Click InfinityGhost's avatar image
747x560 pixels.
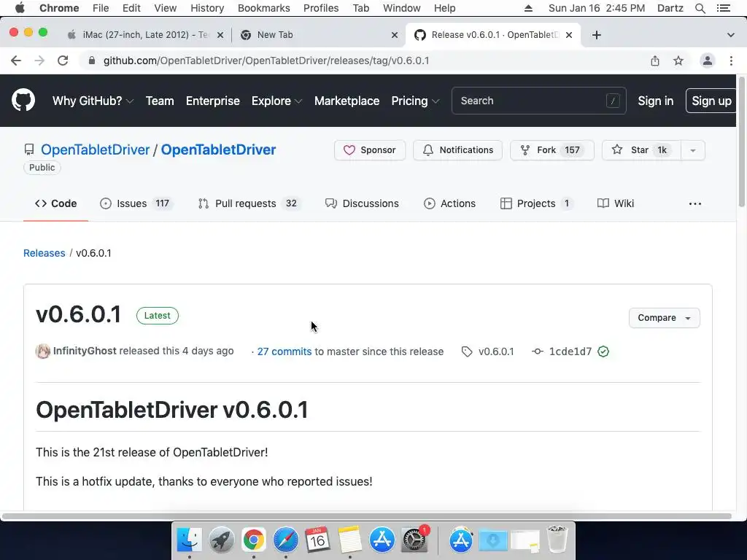point(43,351)
